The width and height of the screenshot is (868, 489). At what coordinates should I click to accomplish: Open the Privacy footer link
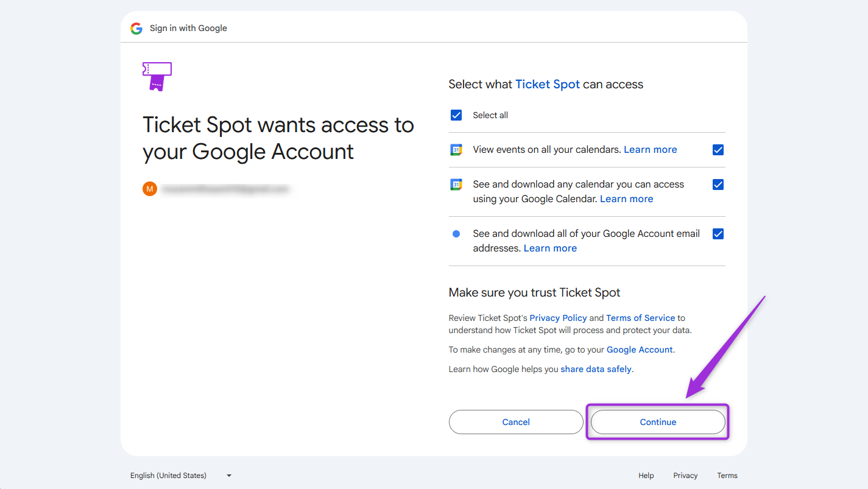(685, 476)
